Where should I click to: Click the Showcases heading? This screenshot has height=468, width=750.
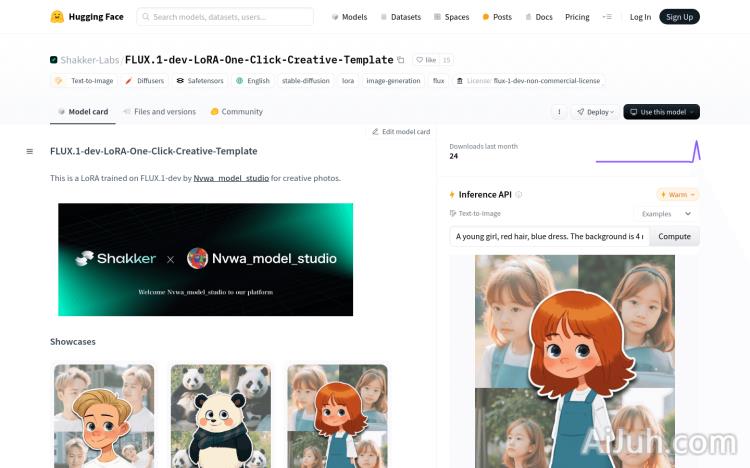point(73,342)
